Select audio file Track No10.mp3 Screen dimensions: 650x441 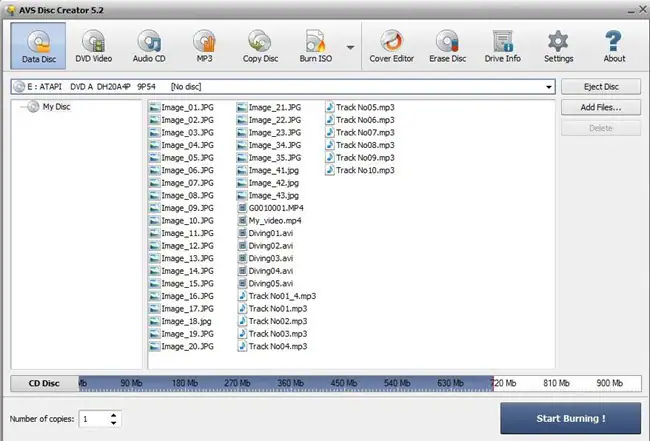click(x=360, y=170)
